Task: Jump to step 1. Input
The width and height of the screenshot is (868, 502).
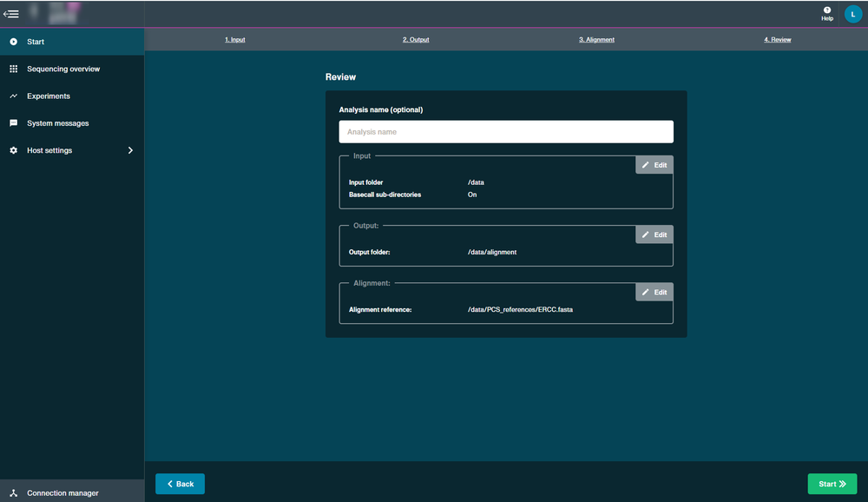Action: [234, 39]
